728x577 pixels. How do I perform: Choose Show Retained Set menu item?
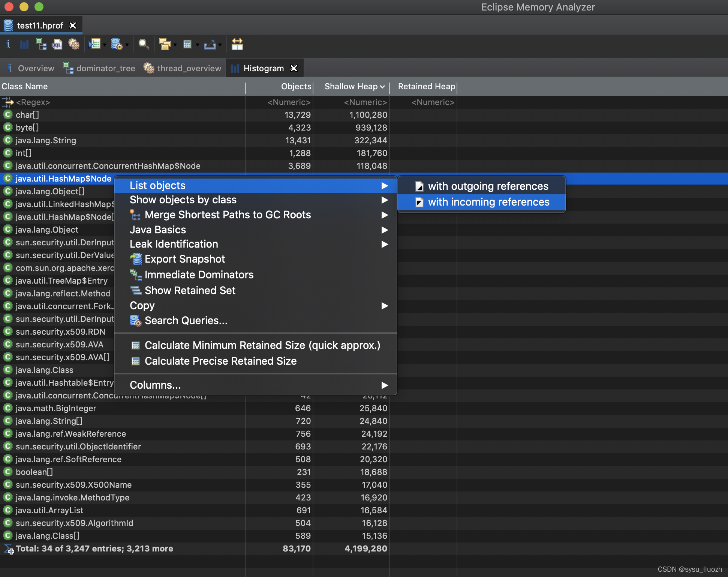coord(255,291)
